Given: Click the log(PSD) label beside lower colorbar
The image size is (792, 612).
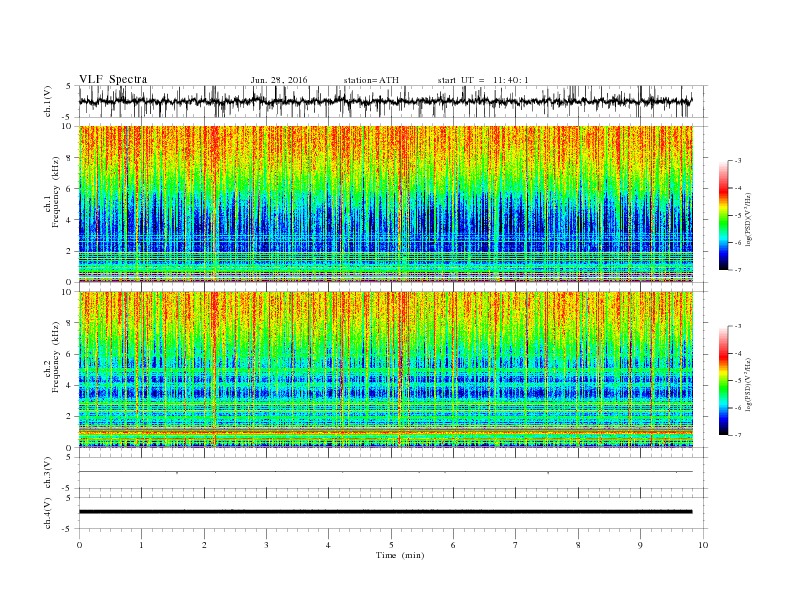Looking at the screenshot, I should [x=748, y=384].
